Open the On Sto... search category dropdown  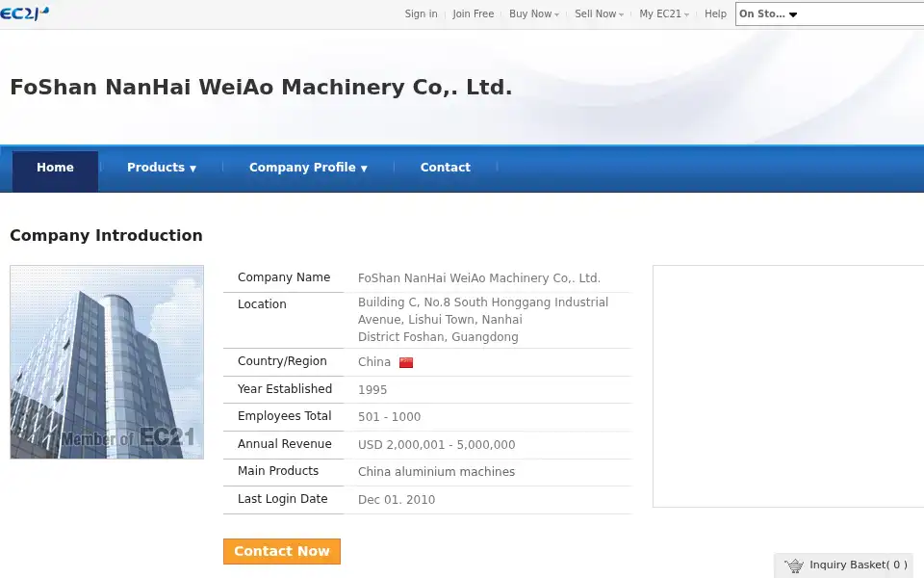[768, 14]
